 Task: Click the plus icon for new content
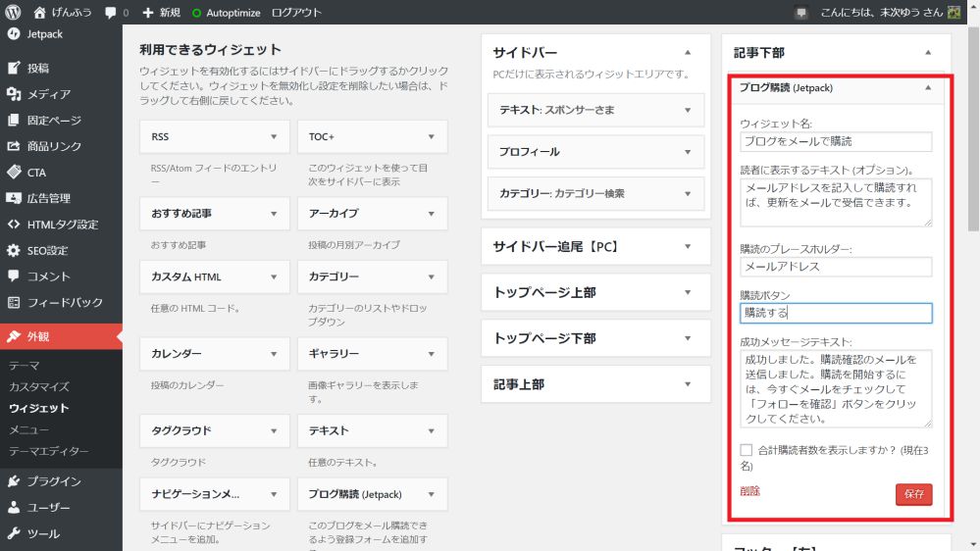(x=148, y=13)
